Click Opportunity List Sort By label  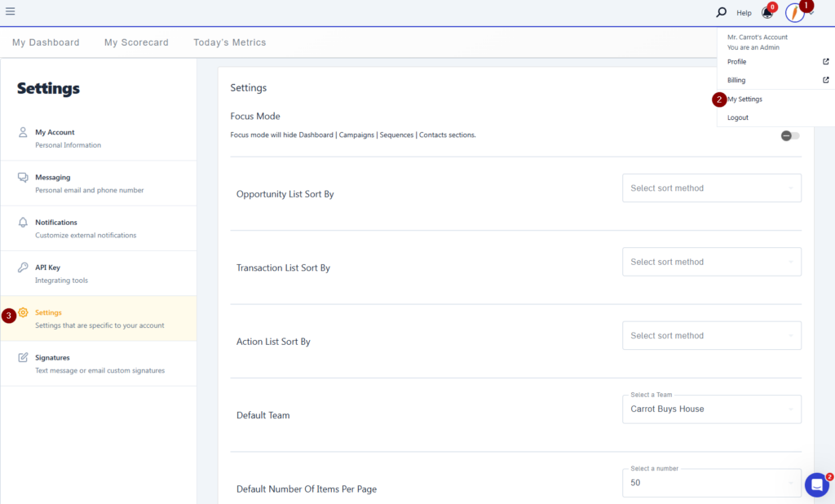point(285,194)
